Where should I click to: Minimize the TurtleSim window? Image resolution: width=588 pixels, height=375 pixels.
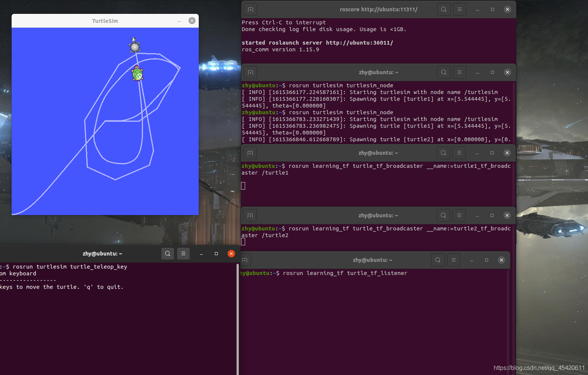(x=179, y=21)
